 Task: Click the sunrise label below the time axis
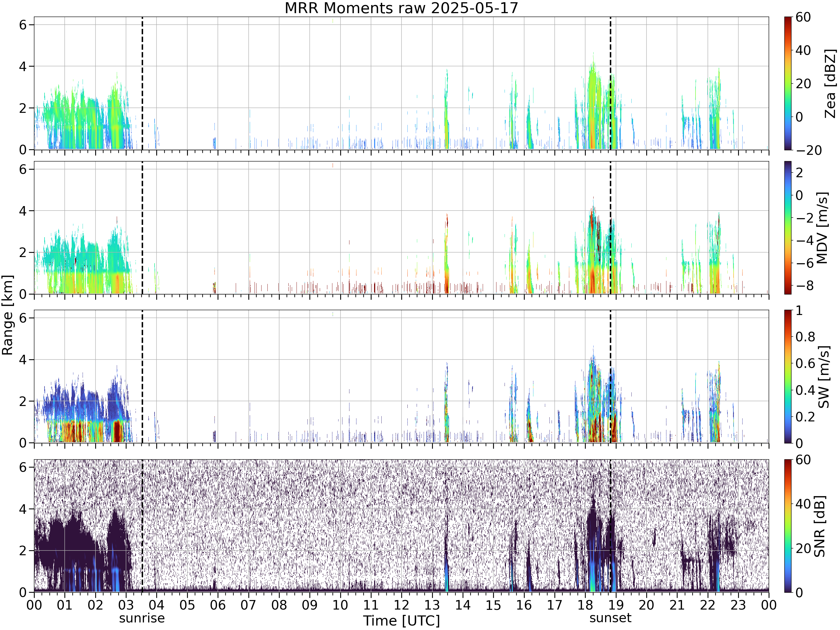click(x=142, y=618)
